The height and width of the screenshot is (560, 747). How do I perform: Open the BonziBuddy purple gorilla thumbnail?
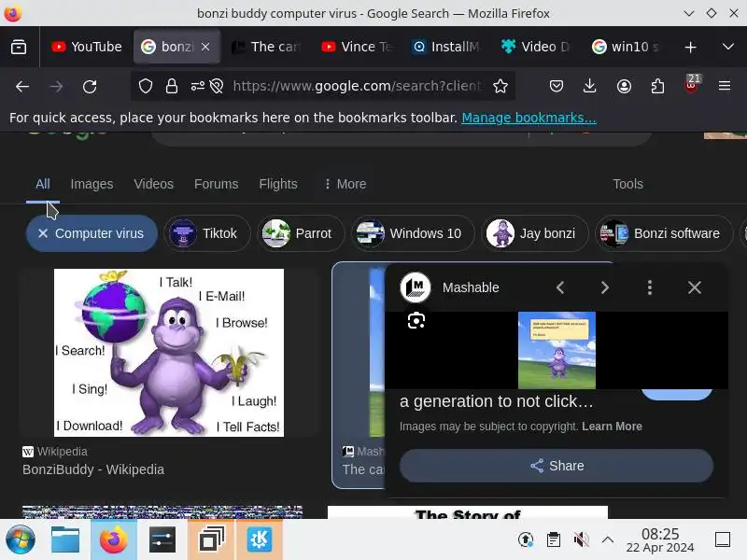[169, 353]
